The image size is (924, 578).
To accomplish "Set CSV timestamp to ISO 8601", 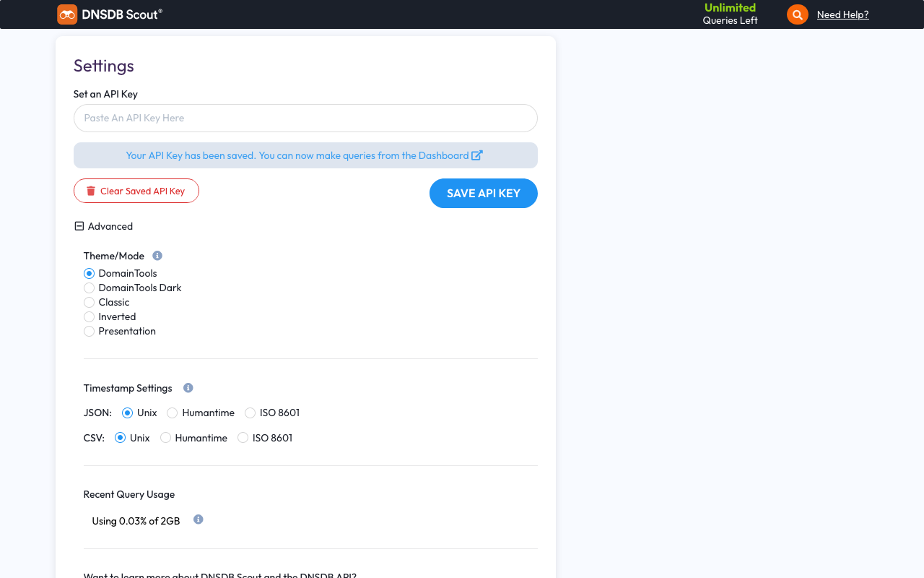I will coord(243,438).
